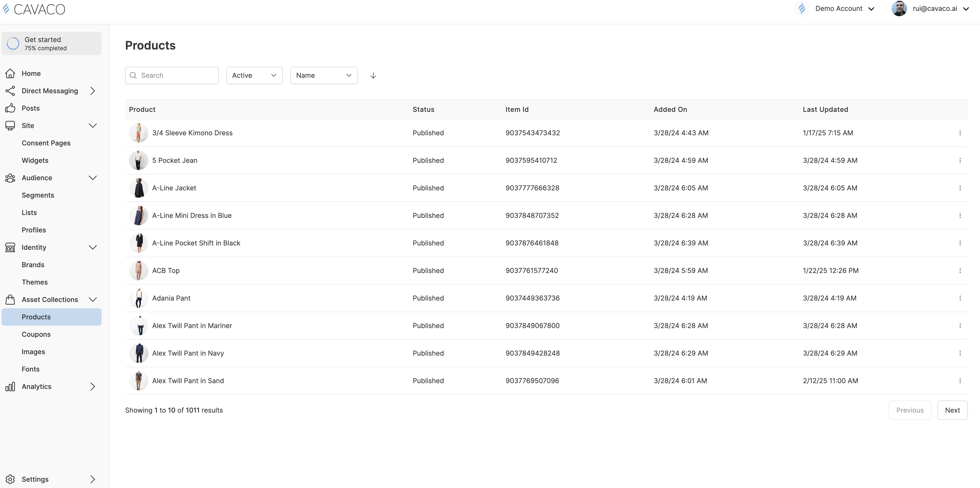Open Images in sidebar
This screenshot has width=980, height=488.
point(34,352)
